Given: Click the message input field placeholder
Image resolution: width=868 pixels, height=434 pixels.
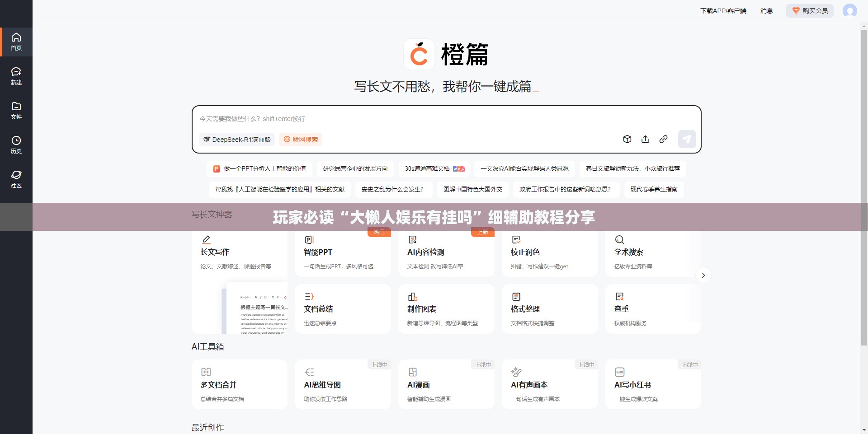Looking at the screenshot, I should click(253, 119).
